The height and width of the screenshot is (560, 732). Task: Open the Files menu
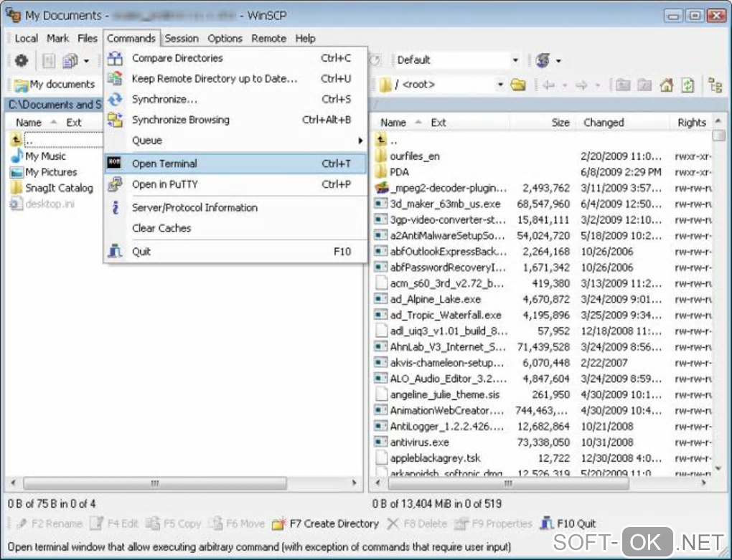(x=88, y=38)
